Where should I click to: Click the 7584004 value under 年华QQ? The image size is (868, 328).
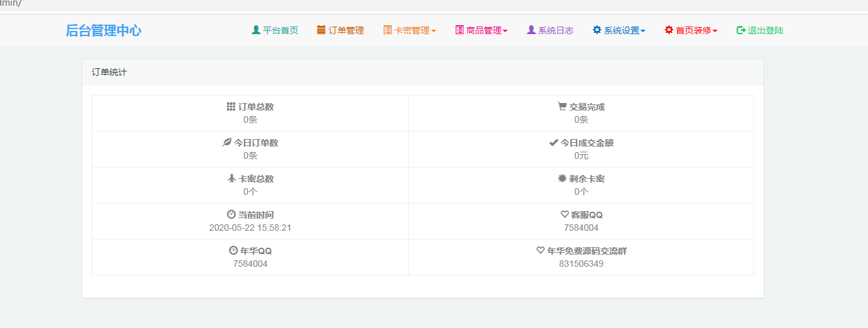[250, 264]
